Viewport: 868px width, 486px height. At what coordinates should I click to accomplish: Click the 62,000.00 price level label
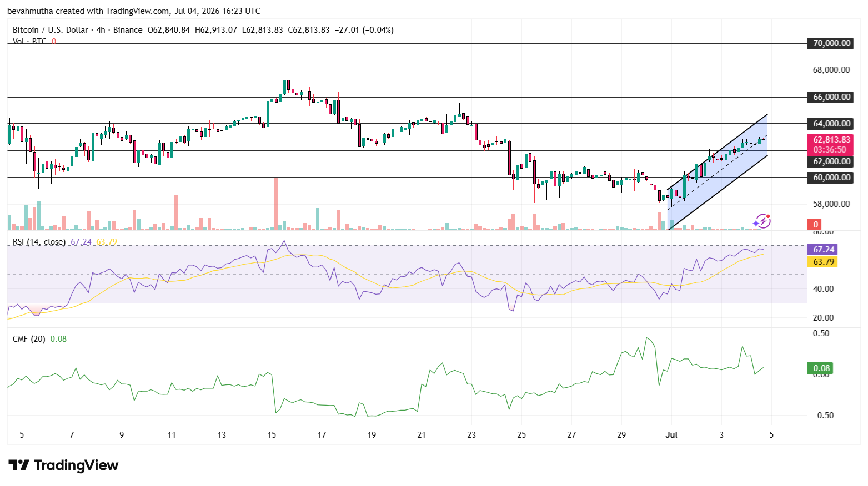pos(831,161)
